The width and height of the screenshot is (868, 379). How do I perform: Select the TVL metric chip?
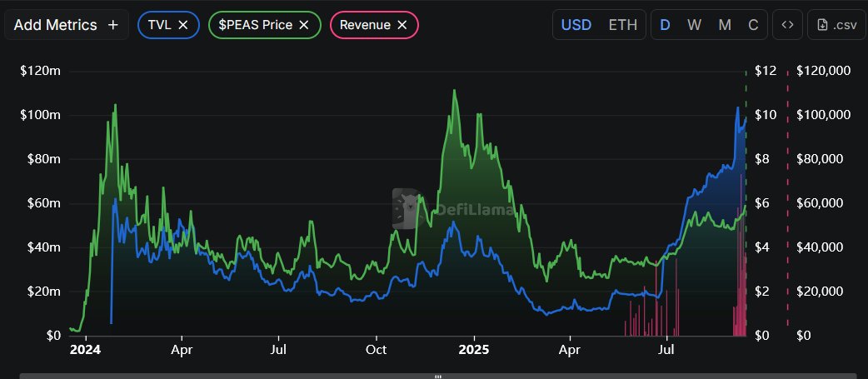[x=168, y=25]
